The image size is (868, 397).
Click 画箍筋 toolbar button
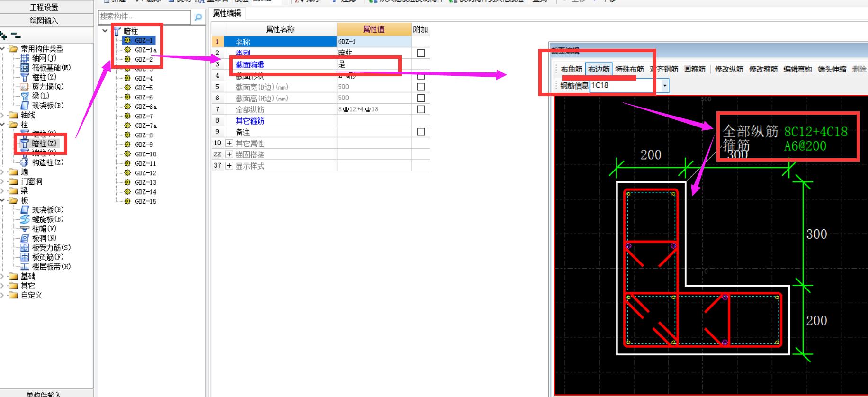pos(695,69)
